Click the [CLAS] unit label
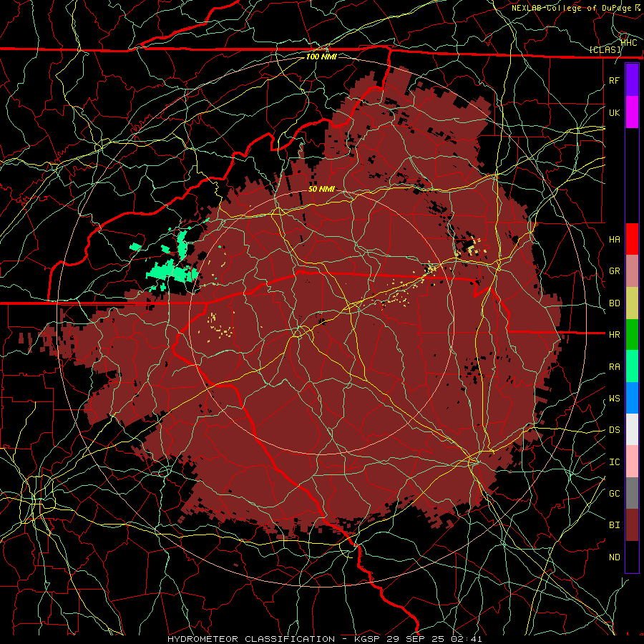This screenshot has width=644, height=644. pyautogui.click(x=605, y=50)
